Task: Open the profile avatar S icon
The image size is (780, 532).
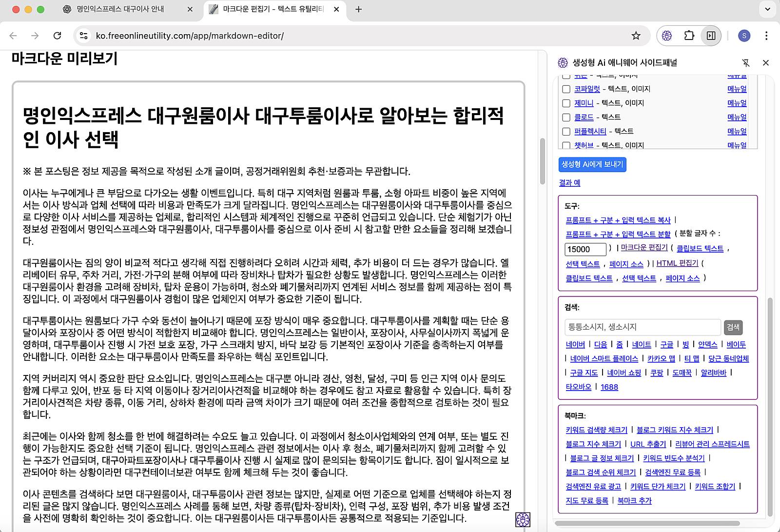Action: tap(744, 36)
